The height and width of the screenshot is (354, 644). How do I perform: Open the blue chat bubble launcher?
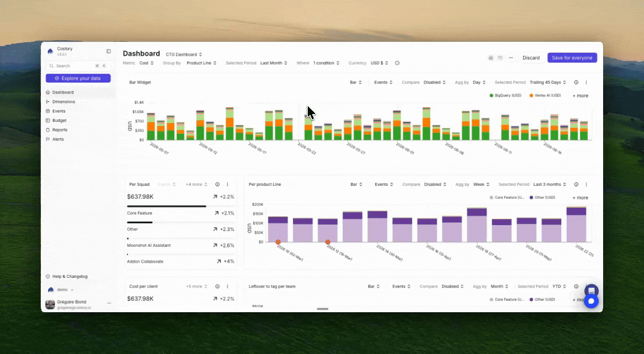pyautogui.click(x=591, y=301)
